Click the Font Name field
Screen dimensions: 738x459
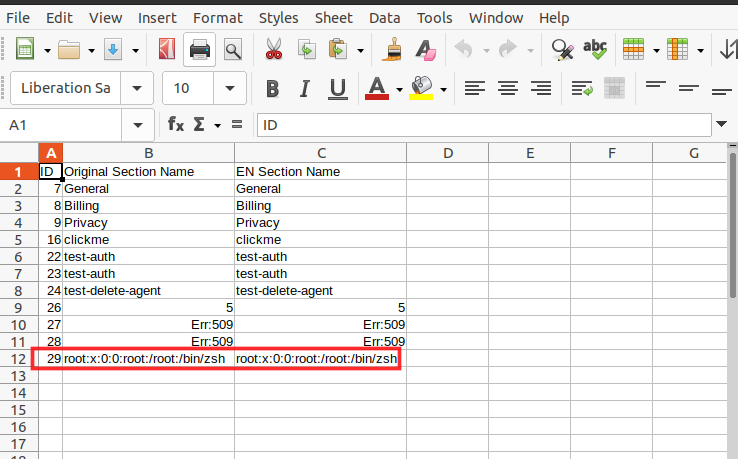[65, 88]
